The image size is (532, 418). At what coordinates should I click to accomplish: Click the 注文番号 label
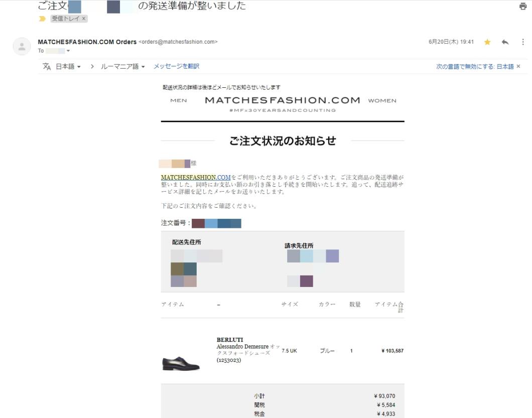[x=176, y=223]
